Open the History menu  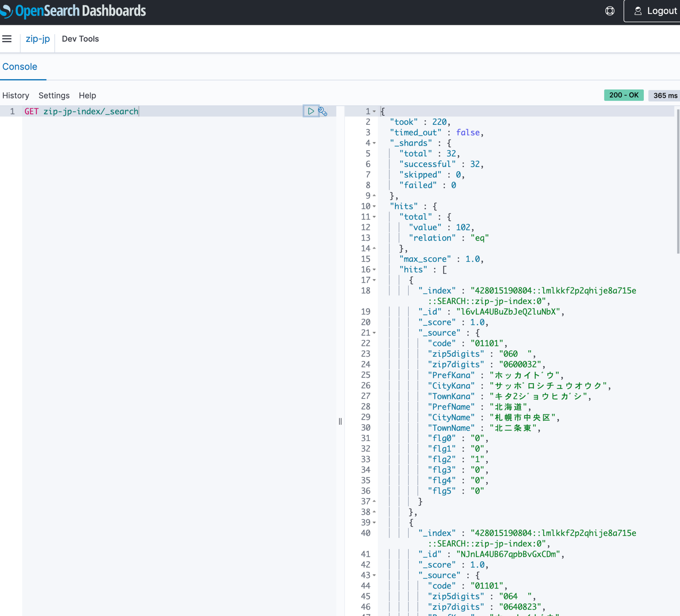(16, 95)
